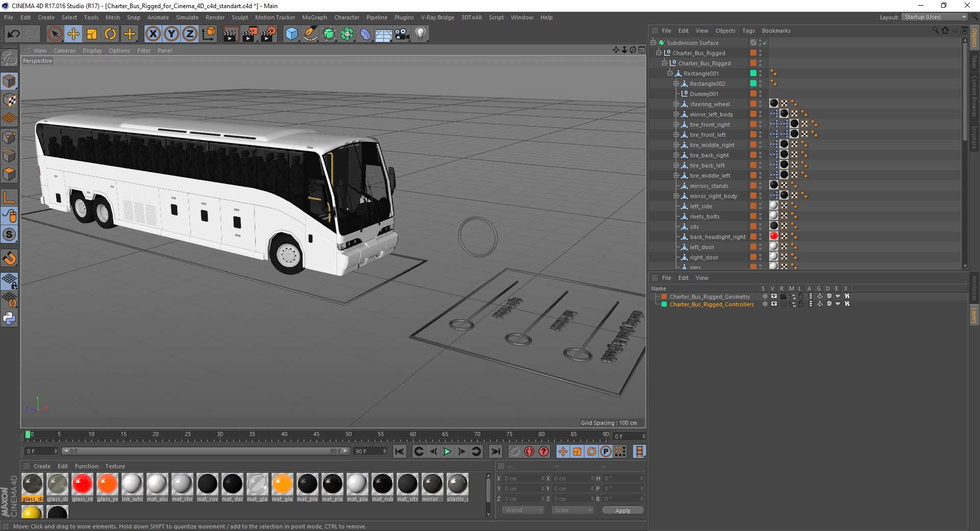
Task: Toggle Y axis lock
Action: point(171,34)
